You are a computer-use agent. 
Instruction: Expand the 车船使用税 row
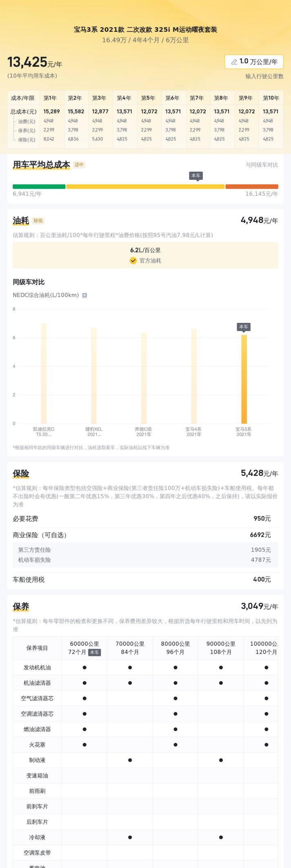145,579
